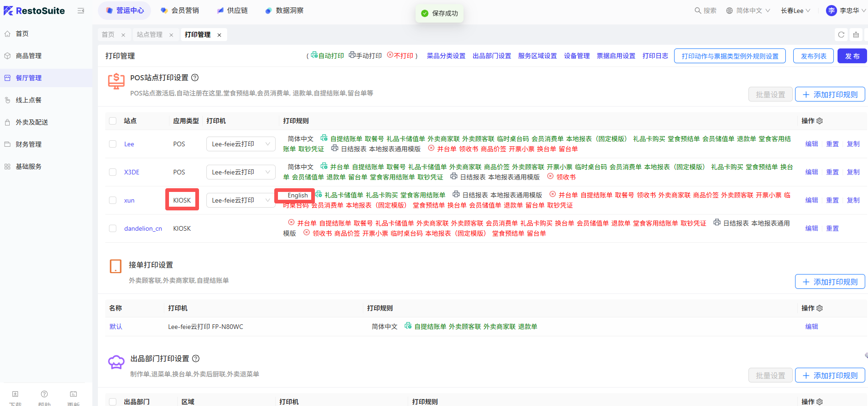The image size is (868, 406).
Task: Click the refresh icon at top right
Action: point(841,35)
